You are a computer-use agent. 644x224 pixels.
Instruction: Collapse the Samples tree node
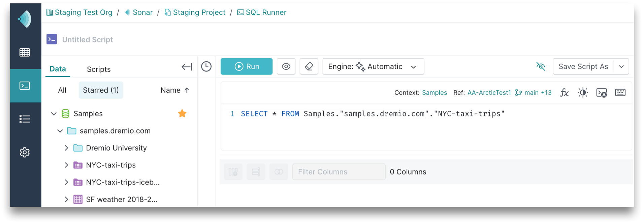[x=54, y=114]
